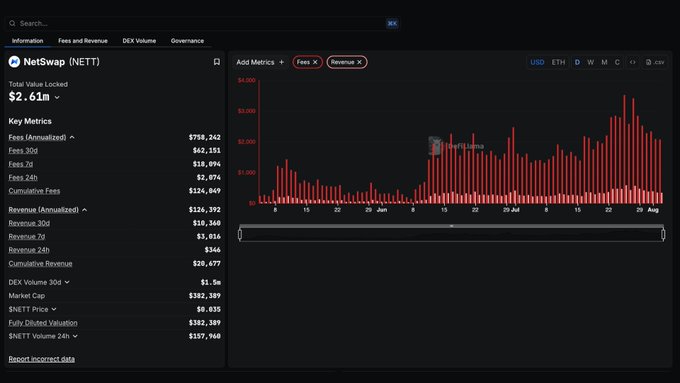Collapse the Revenue (Annualized) section

85,210
